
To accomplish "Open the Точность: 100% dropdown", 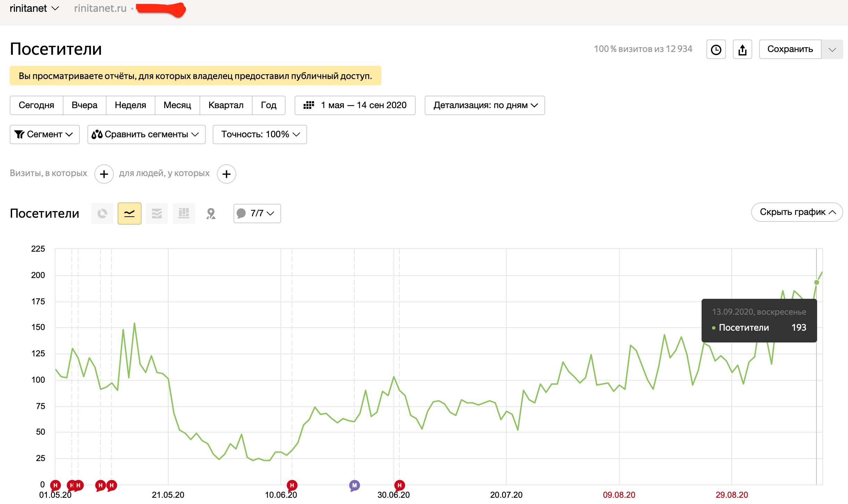I will point(260,134).
